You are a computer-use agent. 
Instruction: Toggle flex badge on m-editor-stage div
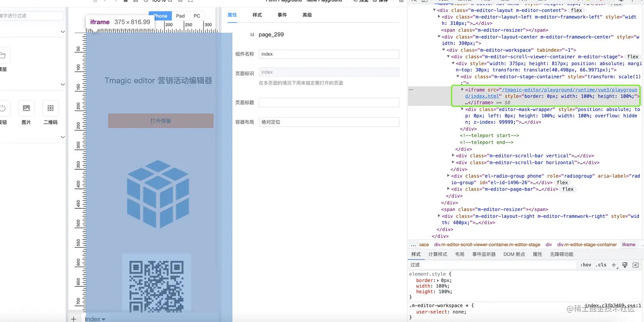pos(633,57)
